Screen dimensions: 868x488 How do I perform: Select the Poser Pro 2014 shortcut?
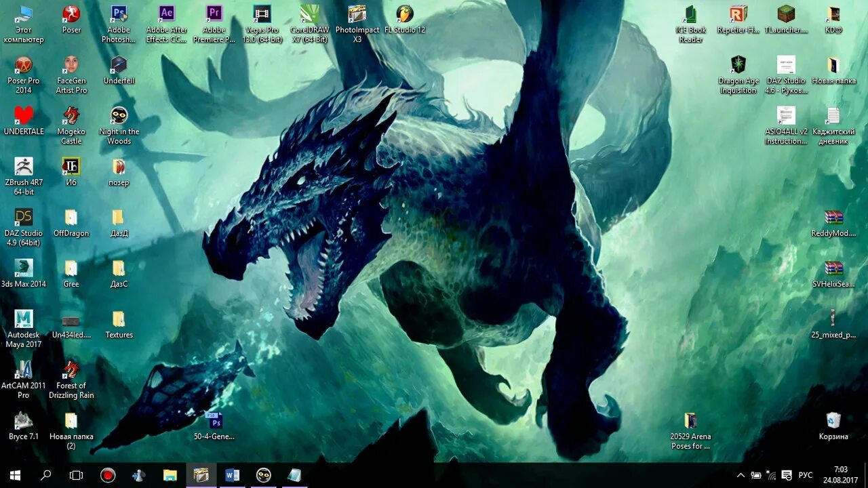click(24, 75)
